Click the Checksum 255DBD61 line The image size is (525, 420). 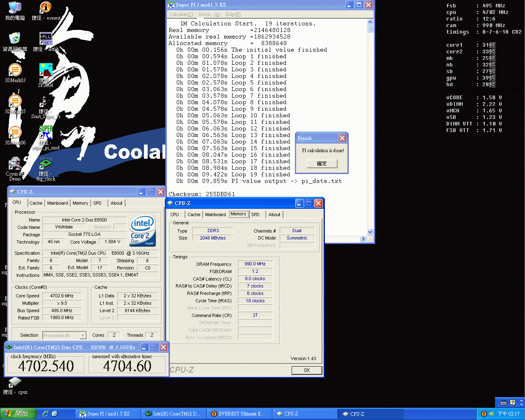[201, 194]
